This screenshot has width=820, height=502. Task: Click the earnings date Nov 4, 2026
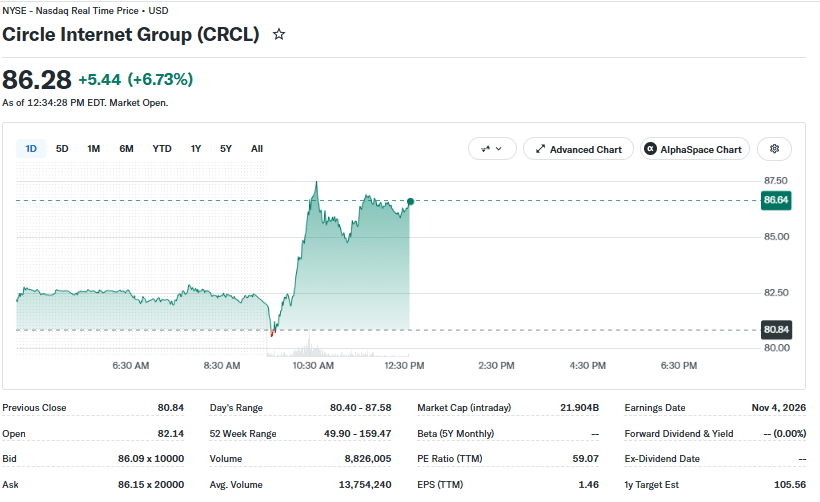click(779, 408)
